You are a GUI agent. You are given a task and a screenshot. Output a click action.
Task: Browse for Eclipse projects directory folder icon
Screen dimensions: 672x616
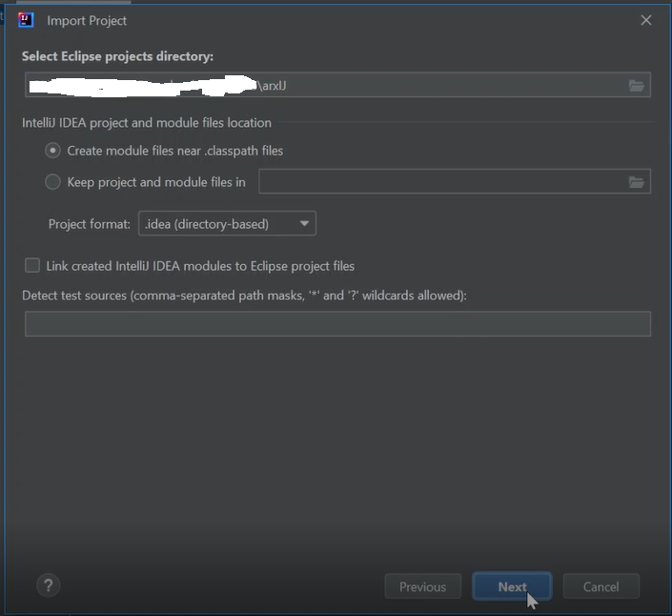637,86
